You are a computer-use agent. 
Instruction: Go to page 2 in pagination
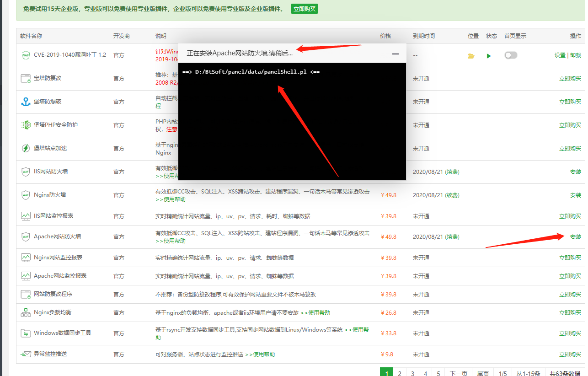400,373
